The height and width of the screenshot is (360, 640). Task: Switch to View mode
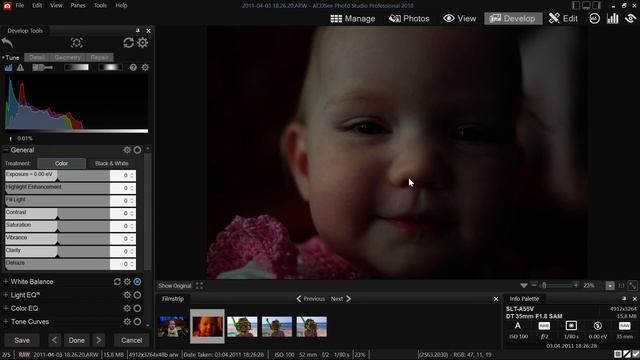tap(460, 18)
